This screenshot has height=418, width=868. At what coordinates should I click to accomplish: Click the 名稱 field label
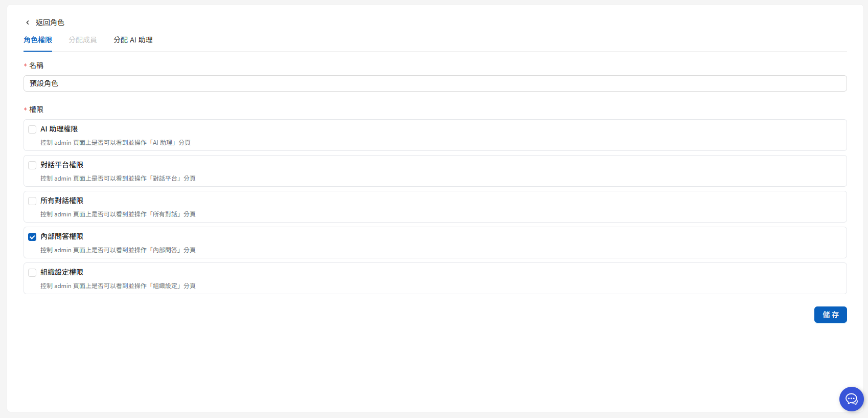[36, 65]
